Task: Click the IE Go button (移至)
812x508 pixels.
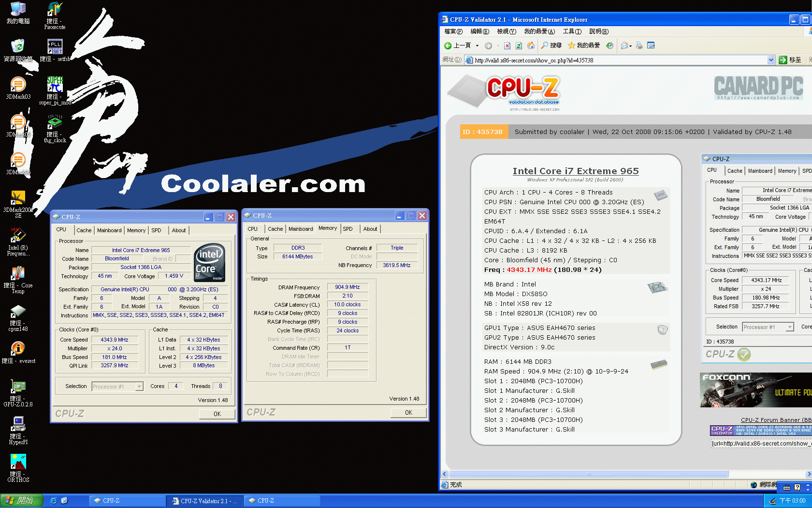Action: point(790,60)
